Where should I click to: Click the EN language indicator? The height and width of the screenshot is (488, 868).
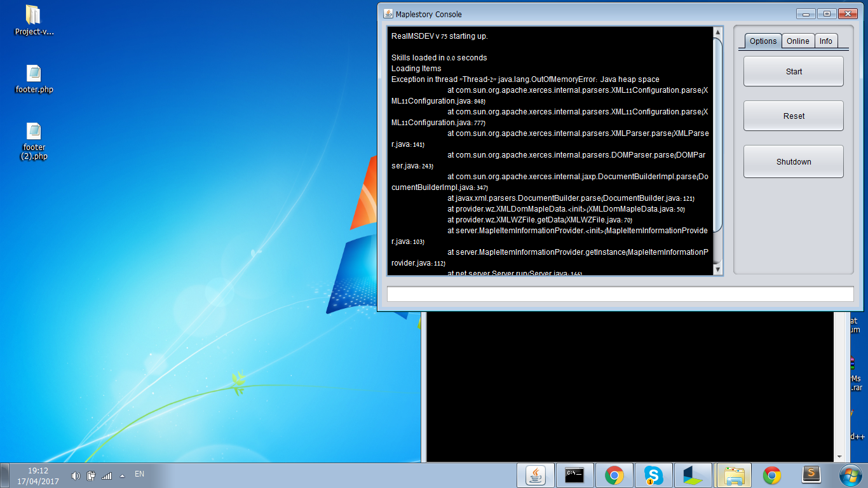coord(140,474)
